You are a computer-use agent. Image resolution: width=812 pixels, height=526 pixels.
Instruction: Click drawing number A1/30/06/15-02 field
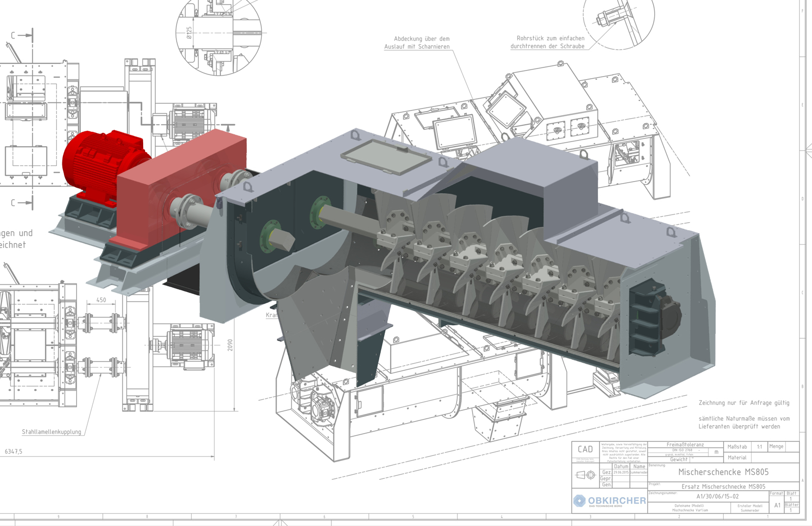tap(717, 497)
